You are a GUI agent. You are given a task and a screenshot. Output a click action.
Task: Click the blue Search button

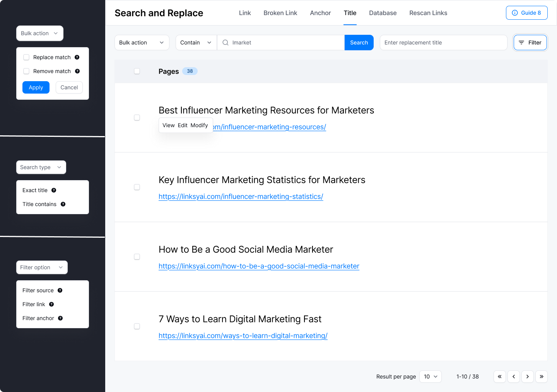coord(359,43)
